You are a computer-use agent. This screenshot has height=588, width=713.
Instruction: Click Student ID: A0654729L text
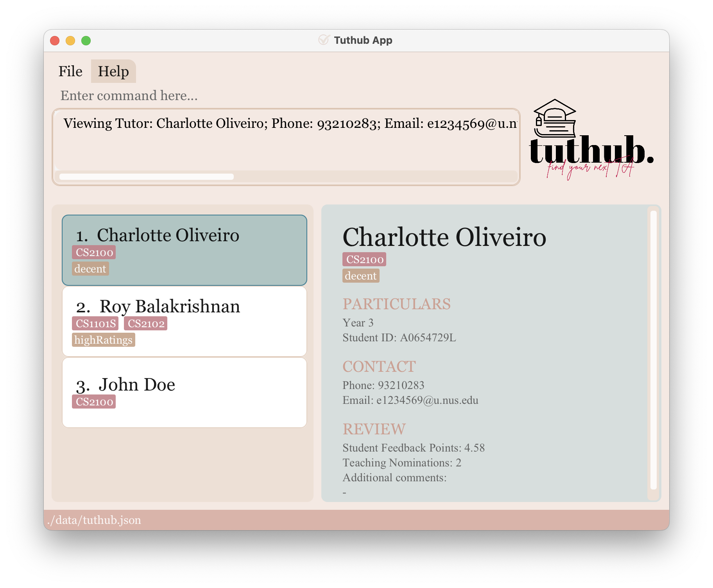pos(399,338)
